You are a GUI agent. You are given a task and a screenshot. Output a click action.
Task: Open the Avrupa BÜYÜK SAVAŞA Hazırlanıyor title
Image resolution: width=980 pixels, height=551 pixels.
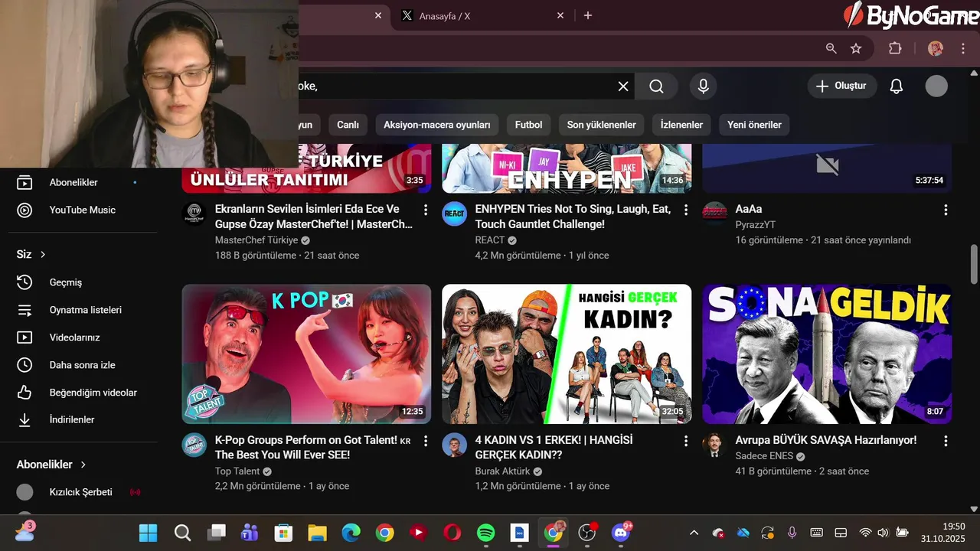click(x=825, y=440)
